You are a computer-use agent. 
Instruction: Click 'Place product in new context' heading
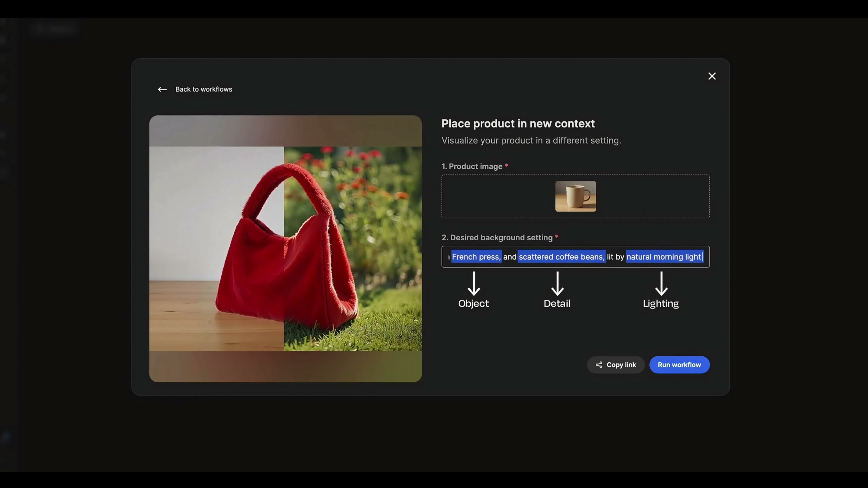[x=518, y=124]
